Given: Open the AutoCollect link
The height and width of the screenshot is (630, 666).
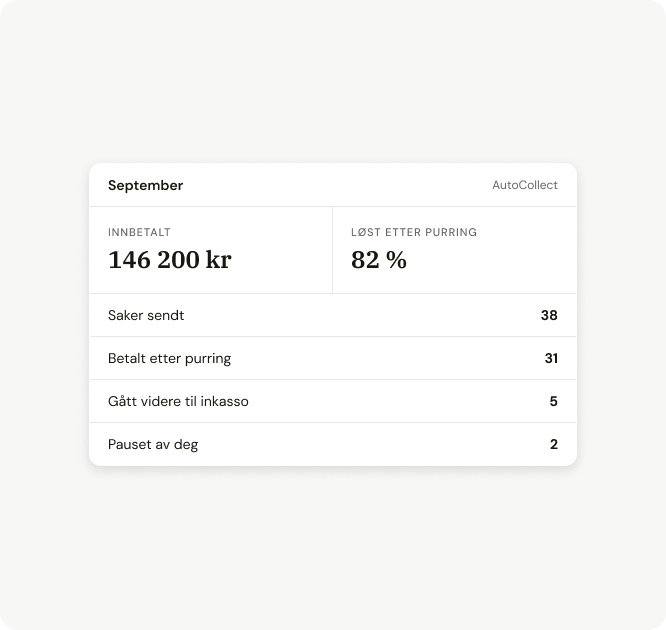Looking at the screenshot, I should (525, 185).
